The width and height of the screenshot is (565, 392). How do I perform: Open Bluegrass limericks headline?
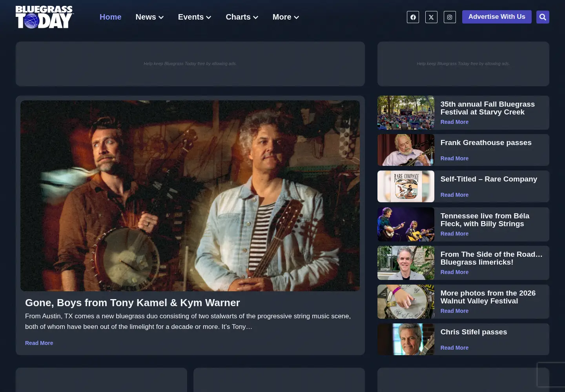point(491,258)
